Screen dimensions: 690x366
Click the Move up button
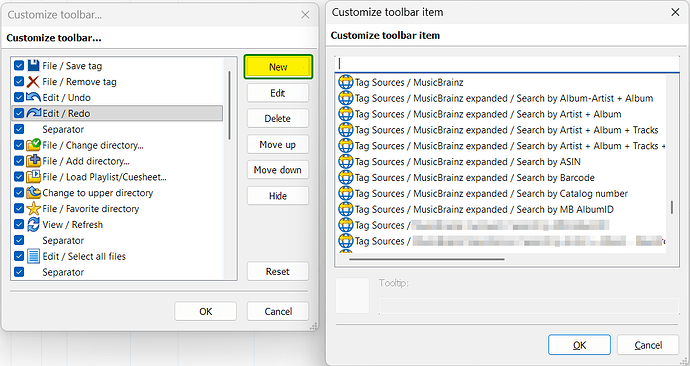(x=278, y=144)
